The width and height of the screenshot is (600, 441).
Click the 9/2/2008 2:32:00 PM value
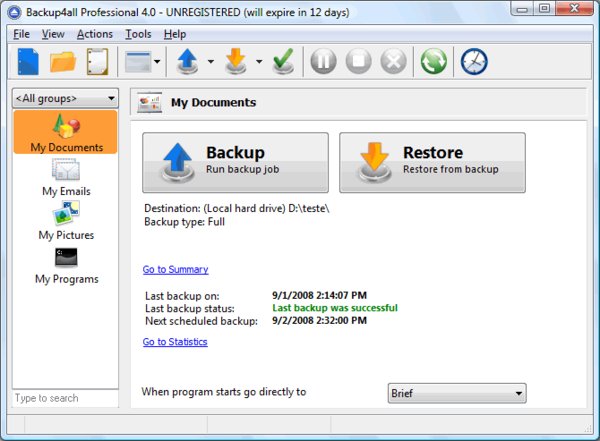(x=320, y=320)
